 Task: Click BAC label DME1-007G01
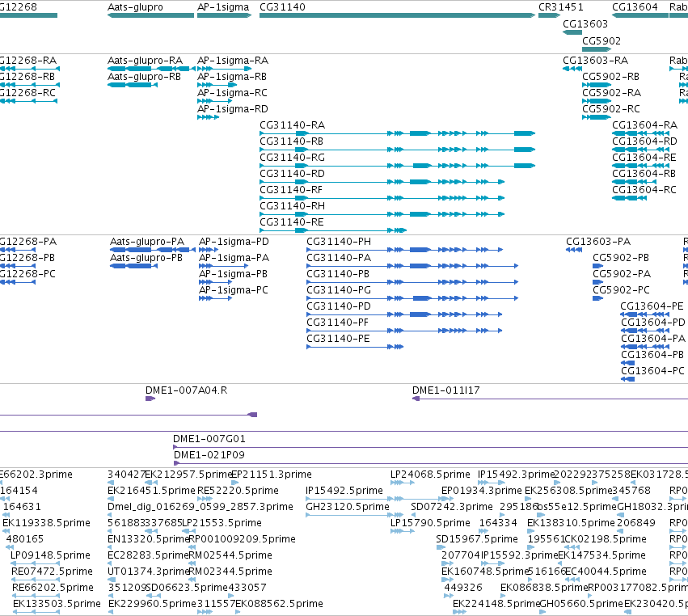209,439
